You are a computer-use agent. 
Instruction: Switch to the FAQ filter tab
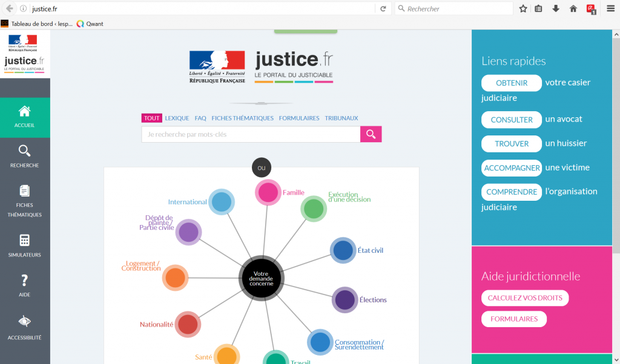point(200,118)
